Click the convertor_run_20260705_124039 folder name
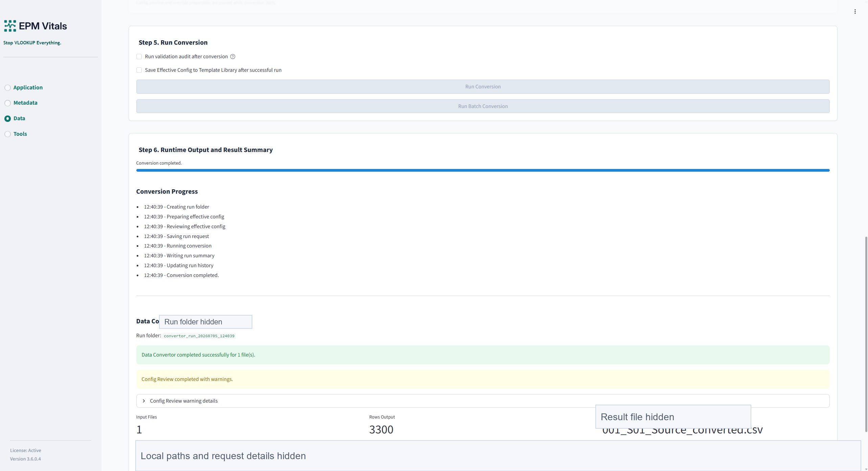The width and height of the screenshot is (868, 471). click(x=199, y=336)
